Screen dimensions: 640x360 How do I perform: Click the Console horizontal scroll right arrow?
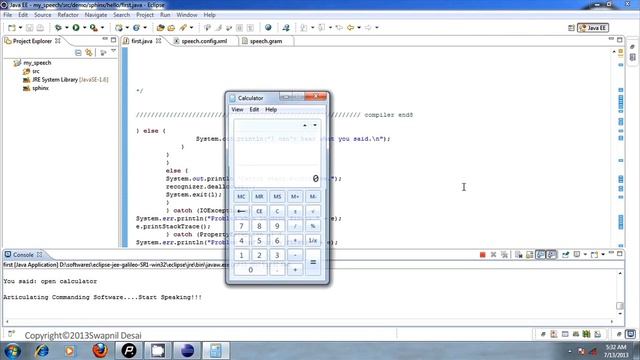click(611, 321)
